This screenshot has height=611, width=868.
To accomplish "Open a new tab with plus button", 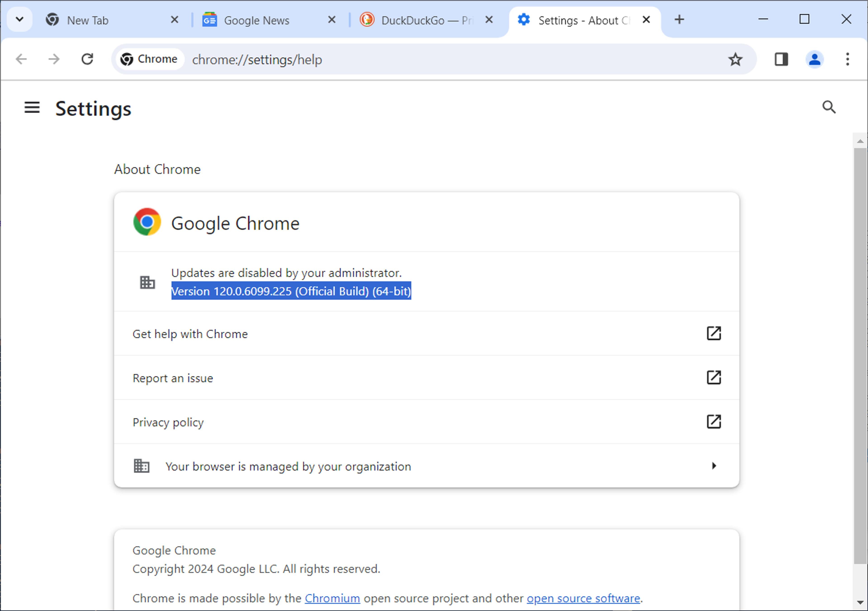I will (x=679, y=20).
